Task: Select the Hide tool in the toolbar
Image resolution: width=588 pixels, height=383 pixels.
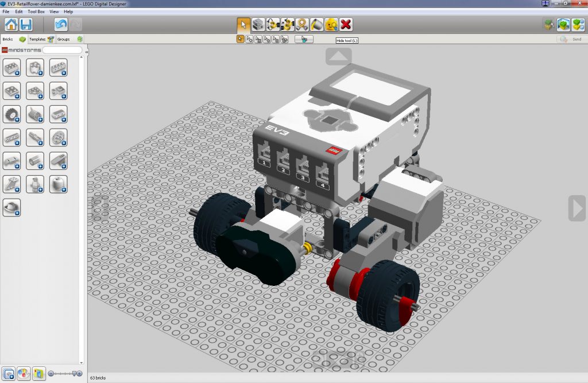Action: 331,25
